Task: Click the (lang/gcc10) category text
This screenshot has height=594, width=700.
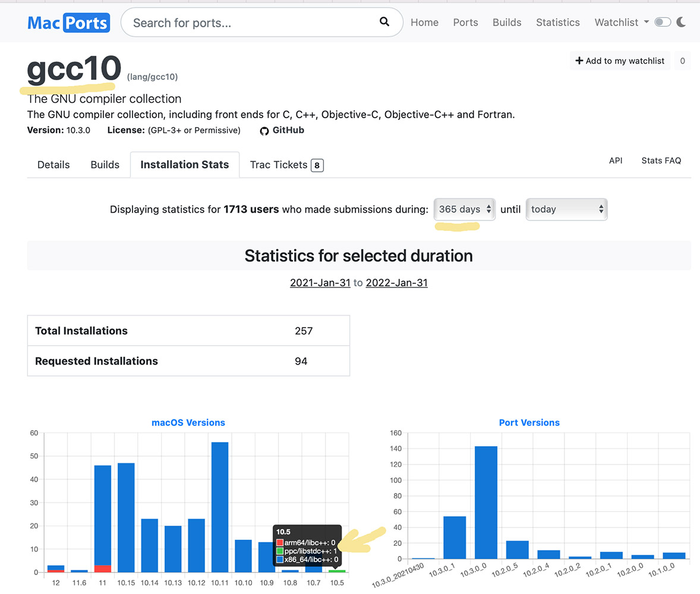Action: 152,77
